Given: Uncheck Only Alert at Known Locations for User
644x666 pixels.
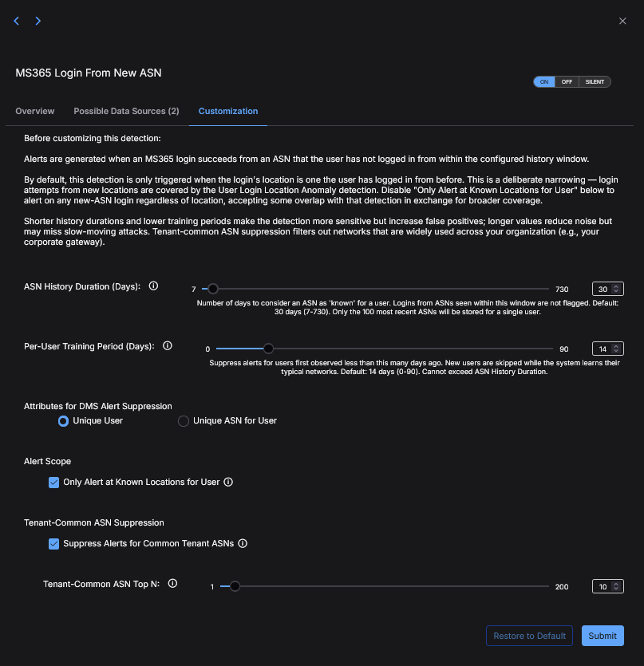Looking at the screenshot, I should pyautogui.click(x=53, y=483).
